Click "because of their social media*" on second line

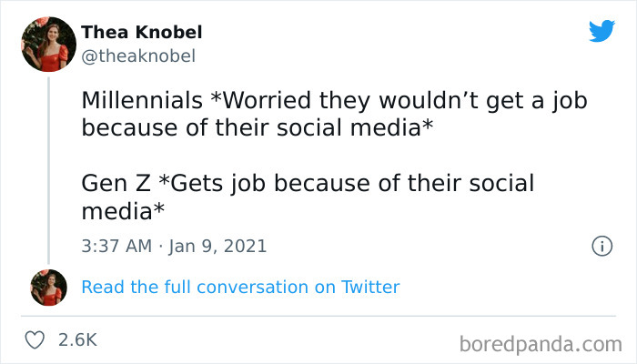point(257,127)
